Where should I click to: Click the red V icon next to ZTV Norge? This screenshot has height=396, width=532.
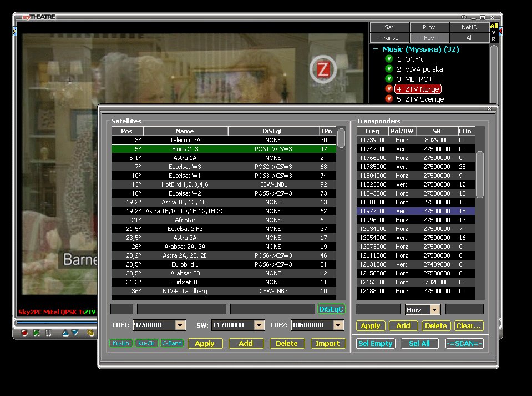[x=389, y=89]
